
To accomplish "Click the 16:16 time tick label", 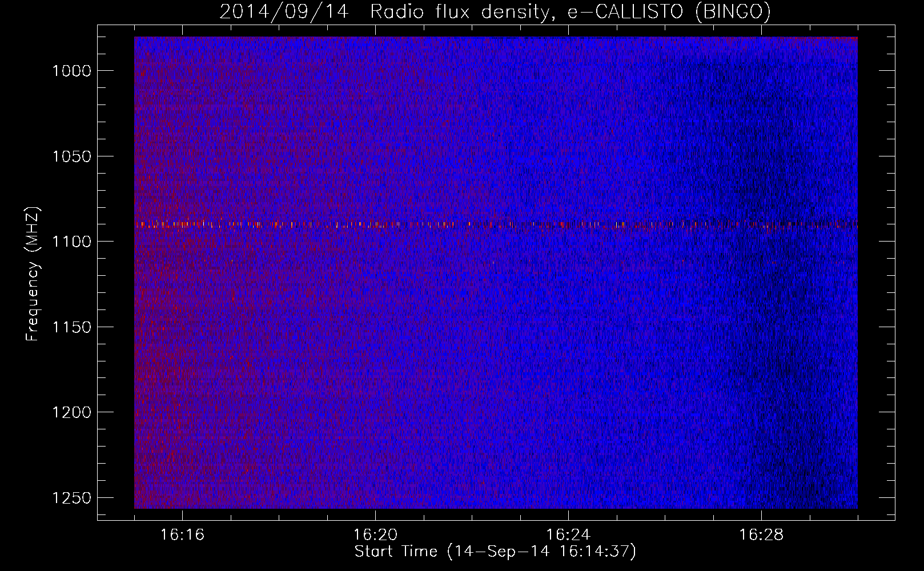I will [182, 535].
